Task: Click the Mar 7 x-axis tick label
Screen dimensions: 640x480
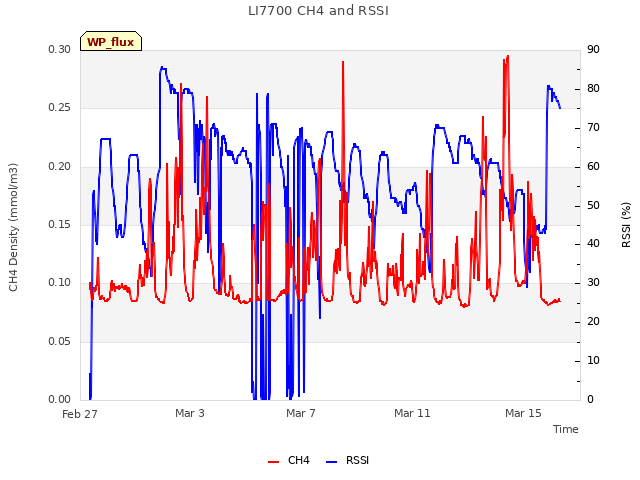Action: 301,413
